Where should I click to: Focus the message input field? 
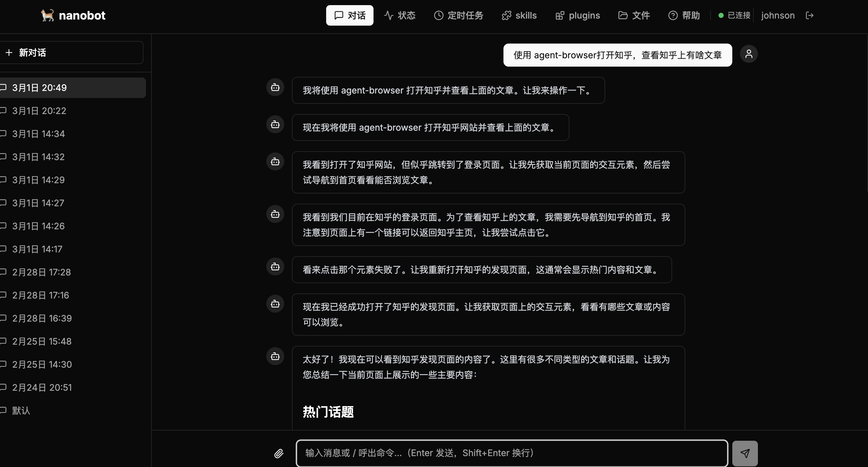tap(512, 454)
